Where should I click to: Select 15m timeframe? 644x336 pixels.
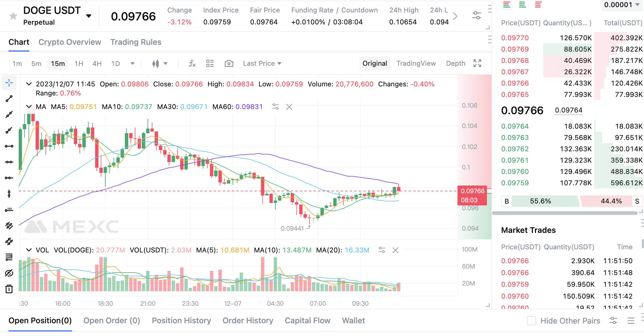pyautogui.click(x=58, y=63)
